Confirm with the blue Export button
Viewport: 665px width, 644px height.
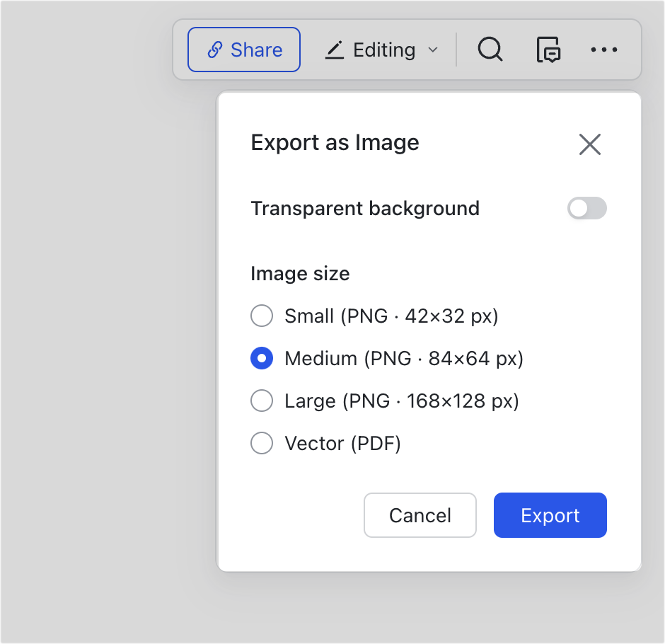pos(550,515)
